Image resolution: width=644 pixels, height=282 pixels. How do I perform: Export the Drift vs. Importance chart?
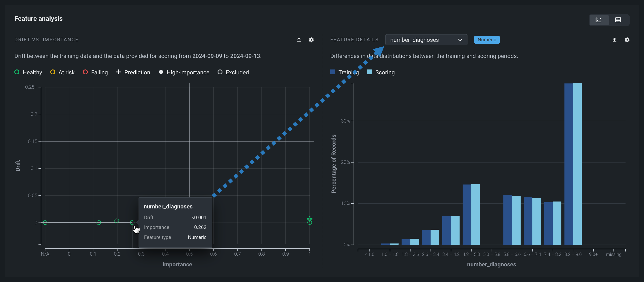click(299, 40)
